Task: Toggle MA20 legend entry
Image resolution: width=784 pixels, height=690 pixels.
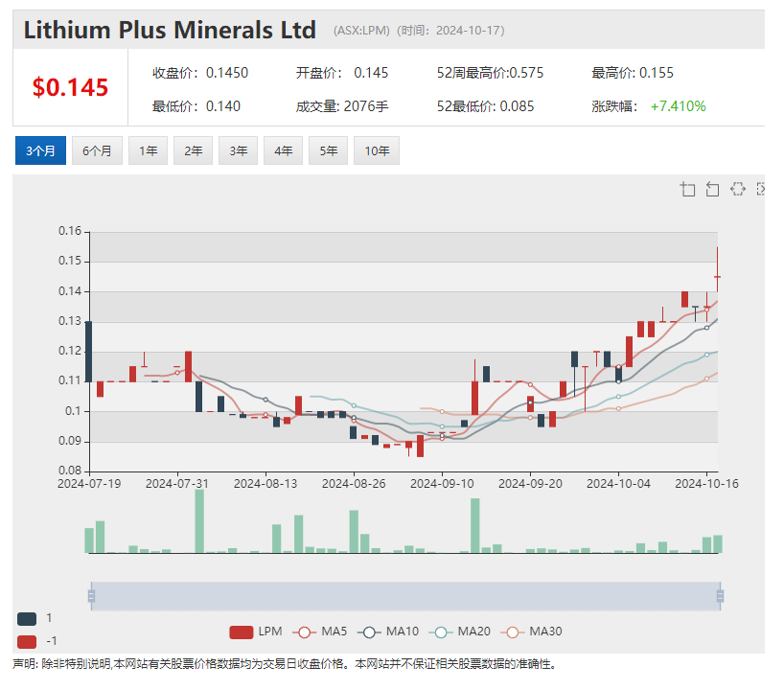Action: click(460, 632)
